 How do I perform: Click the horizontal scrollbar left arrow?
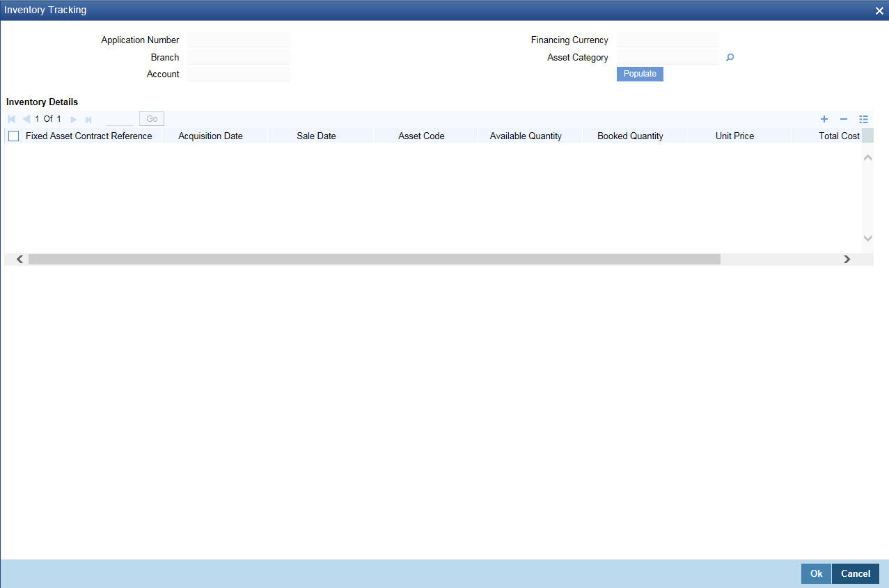(x=19, y=259)
